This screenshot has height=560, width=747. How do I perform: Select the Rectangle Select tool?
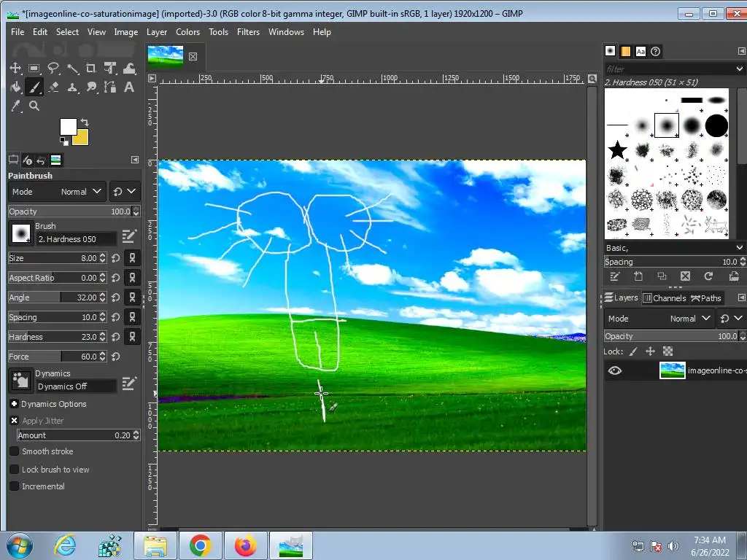tap(34, 68)
